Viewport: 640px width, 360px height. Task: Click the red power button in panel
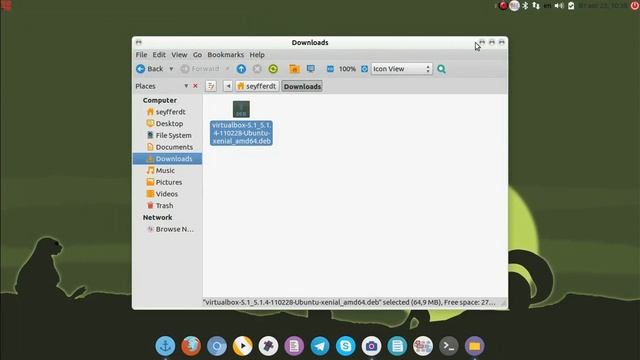point(635,5)
